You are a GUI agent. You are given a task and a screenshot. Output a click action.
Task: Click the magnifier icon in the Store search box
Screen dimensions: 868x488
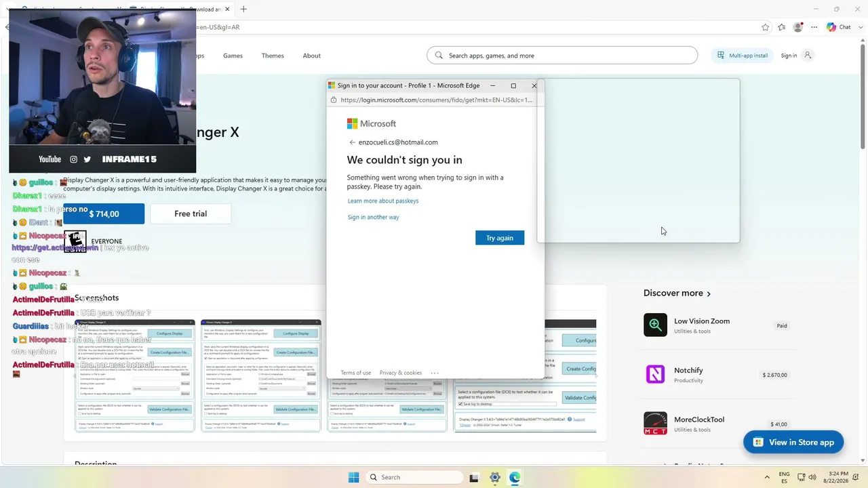pos(439,56)
